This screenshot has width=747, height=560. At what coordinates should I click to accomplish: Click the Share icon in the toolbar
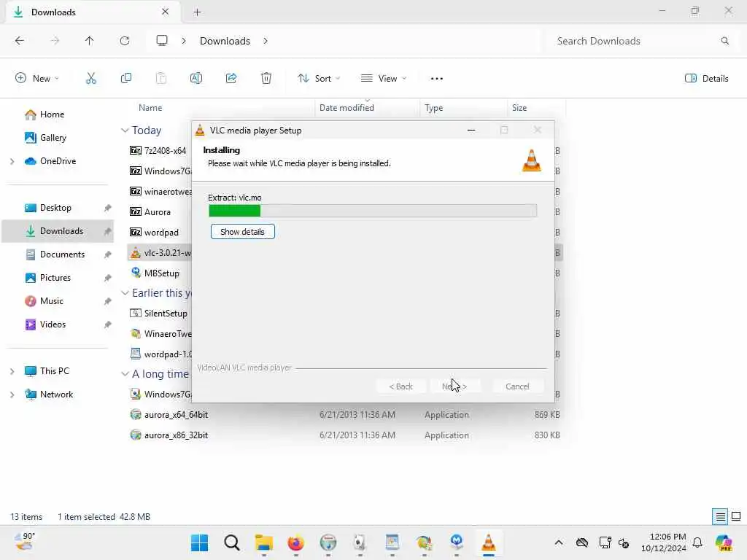click(x=231, y=78)
